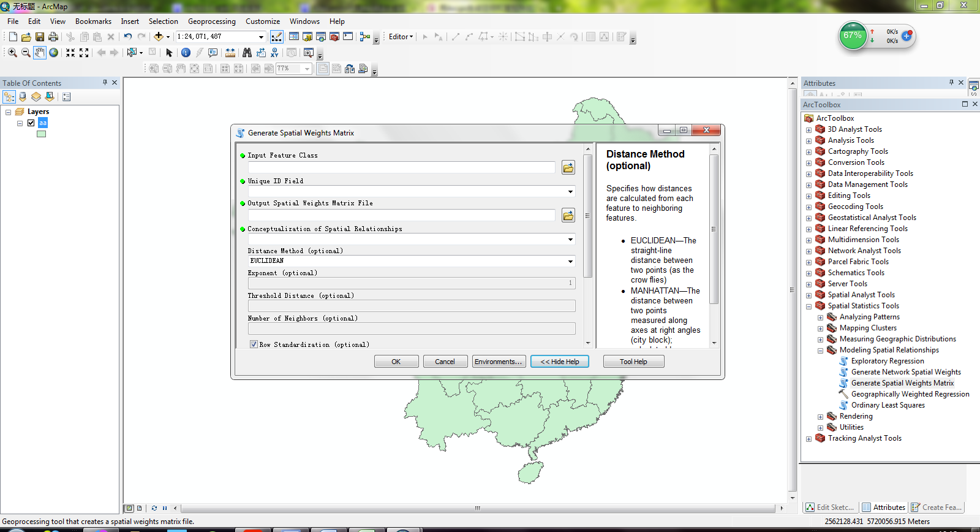Image resolution: width=980 pixels, height=532 pixels.
Task: Expand the Analyzing Patterns toolset
Action: point(820,317)
